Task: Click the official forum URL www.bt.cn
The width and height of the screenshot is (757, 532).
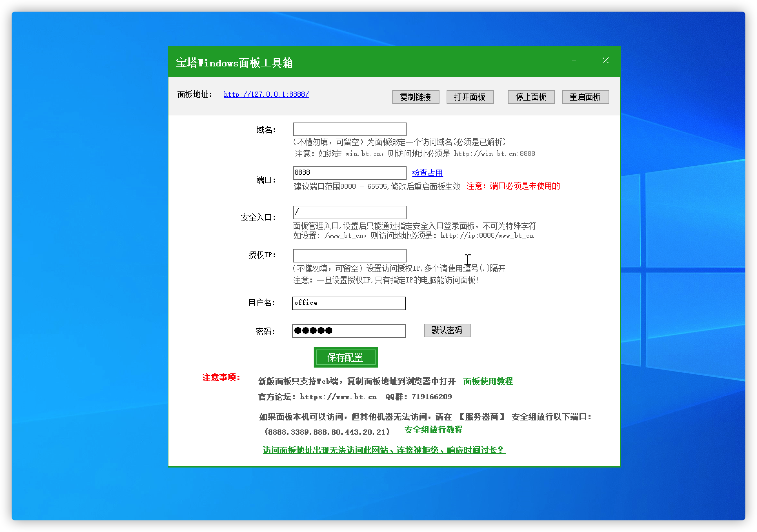Action: pyautogui.click(x=337, y=397)
